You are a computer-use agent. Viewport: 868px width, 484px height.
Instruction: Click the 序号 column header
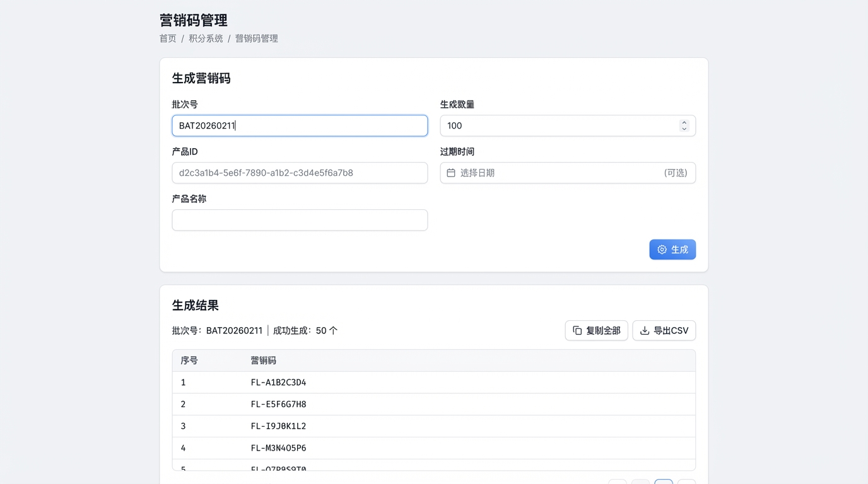(189, 360)
